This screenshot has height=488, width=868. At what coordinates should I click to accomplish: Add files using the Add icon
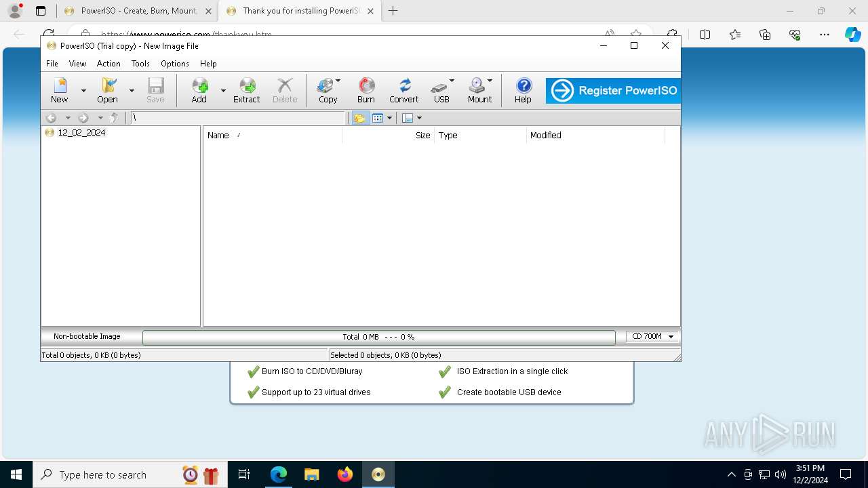point(199,90)
